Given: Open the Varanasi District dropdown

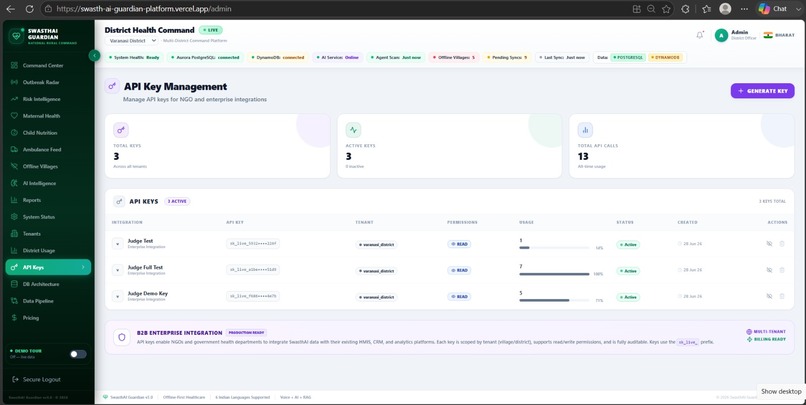Looking at the screenshot, I should pyautogui.click(x=132, y=41).
